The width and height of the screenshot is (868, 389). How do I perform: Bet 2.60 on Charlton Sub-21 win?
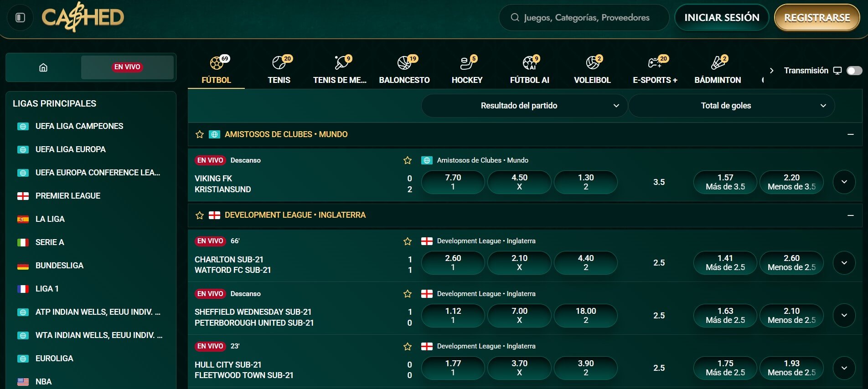coord(453,263)
